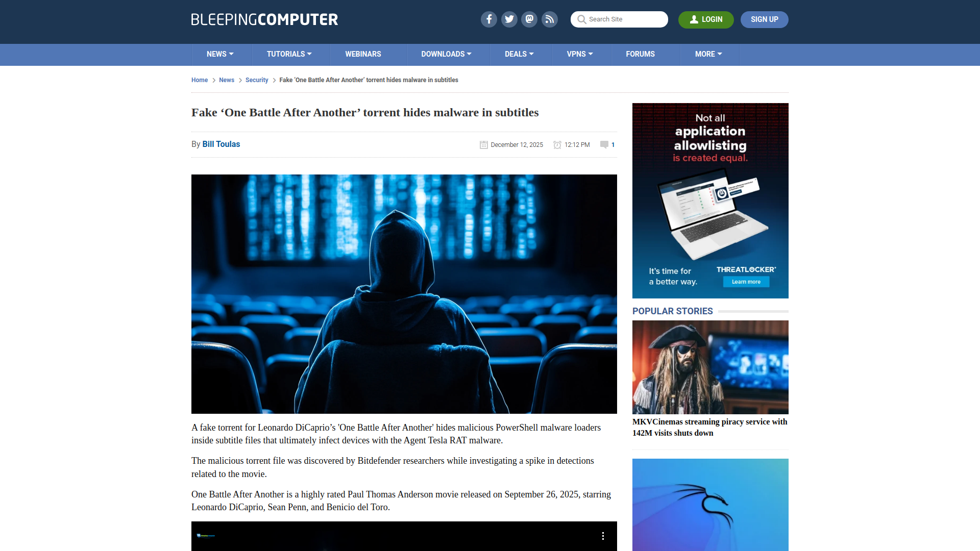Open the video player's three-dot options icon

(603, 536)
